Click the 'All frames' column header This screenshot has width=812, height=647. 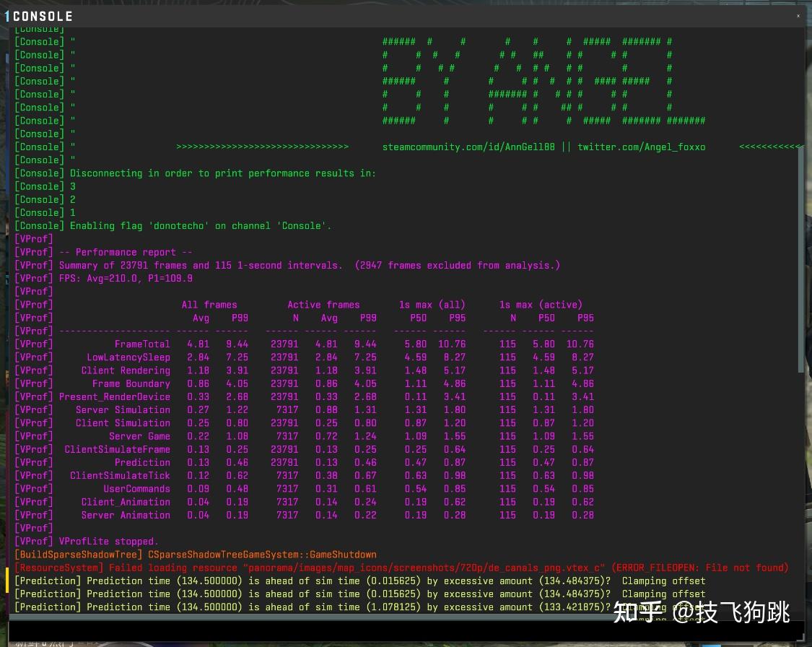(209, 305)
